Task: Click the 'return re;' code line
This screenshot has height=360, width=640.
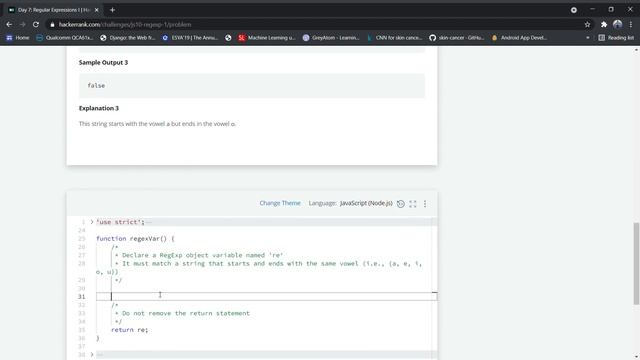Action: coord(129,330)
